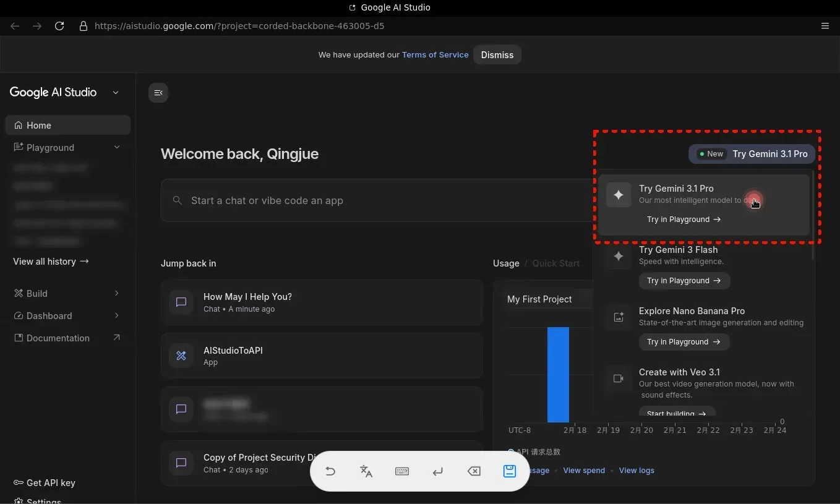The image size is (840, 504).
Task: Expand the Dashboard section in the sidebar
Action: (117, 315)
